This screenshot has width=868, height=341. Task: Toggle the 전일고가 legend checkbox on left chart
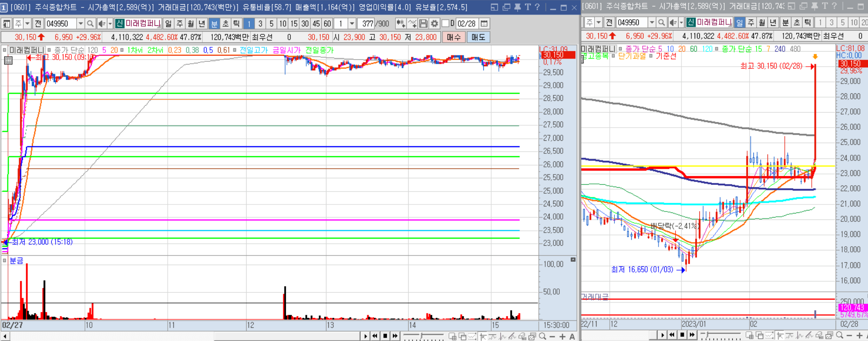234,50
